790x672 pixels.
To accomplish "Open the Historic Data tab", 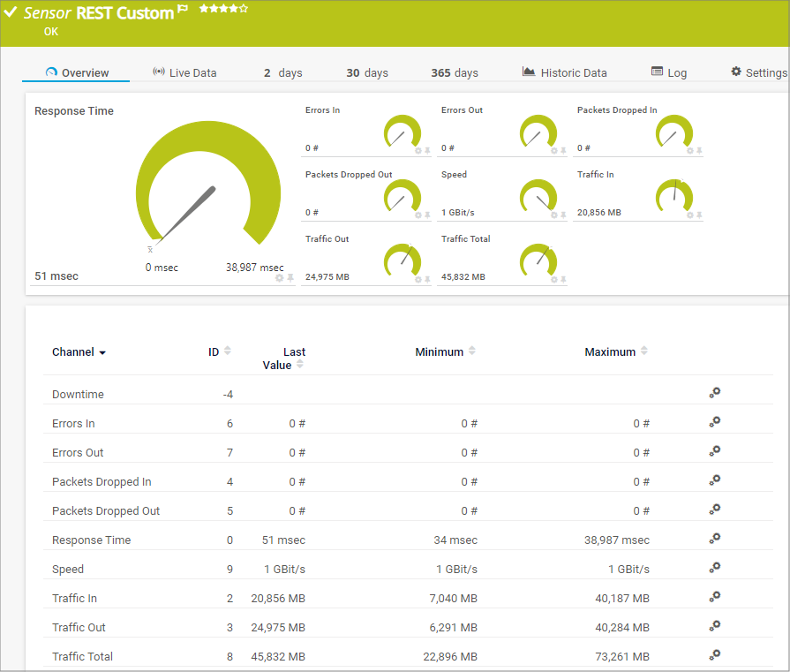I will [x=564, y=72].
